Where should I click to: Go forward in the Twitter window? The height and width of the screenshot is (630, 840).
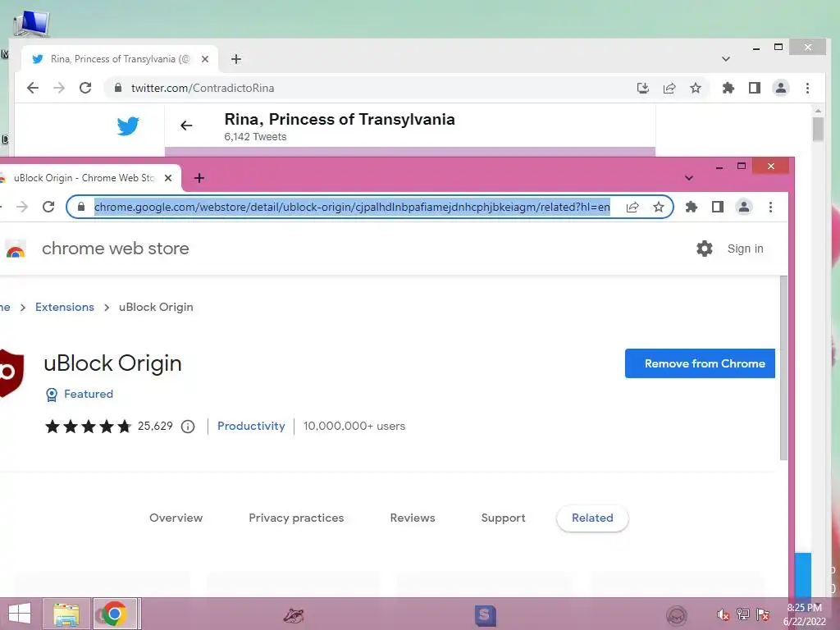tap(59, 88)
